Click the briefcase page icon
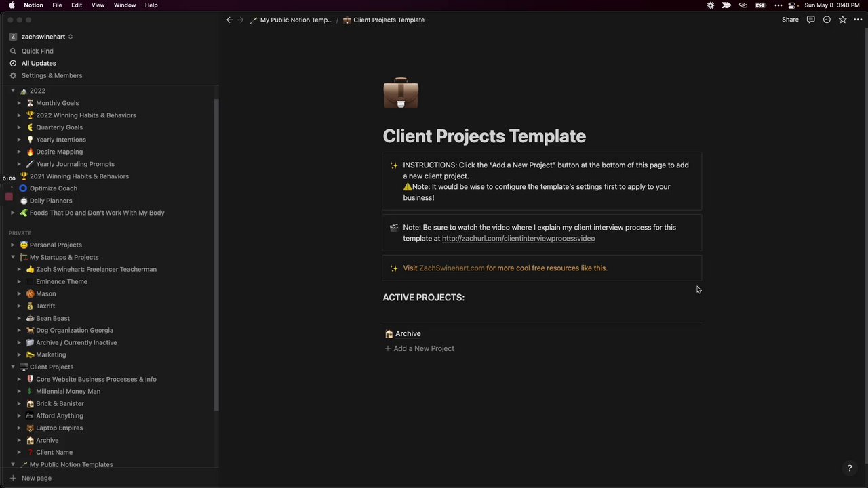 point(401,94)
